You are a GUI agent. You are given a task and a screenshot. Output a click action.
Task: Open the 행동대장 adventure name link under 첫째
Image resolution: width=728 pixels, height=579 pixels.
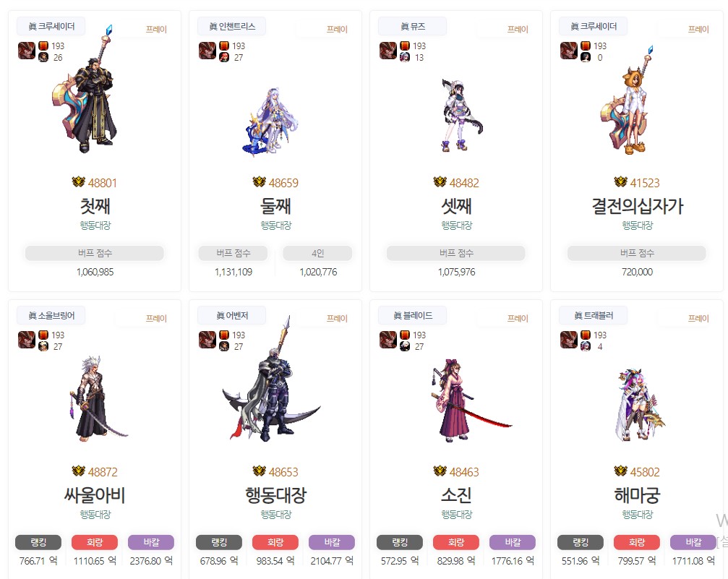(x=95, y=226)
